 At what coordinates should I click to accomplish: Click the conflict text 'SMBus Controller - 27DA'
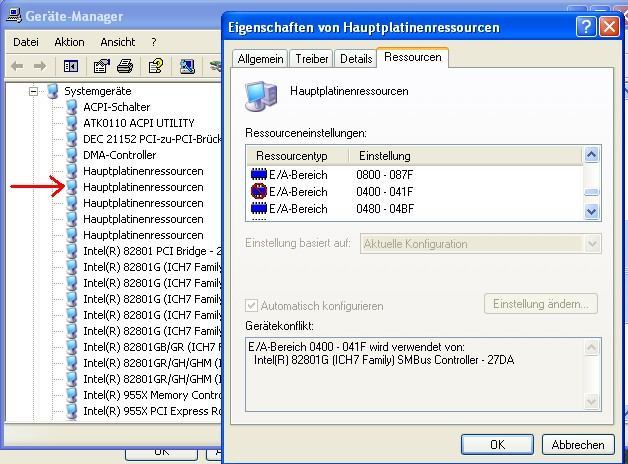pyautogui.click(x=455, y=360)
